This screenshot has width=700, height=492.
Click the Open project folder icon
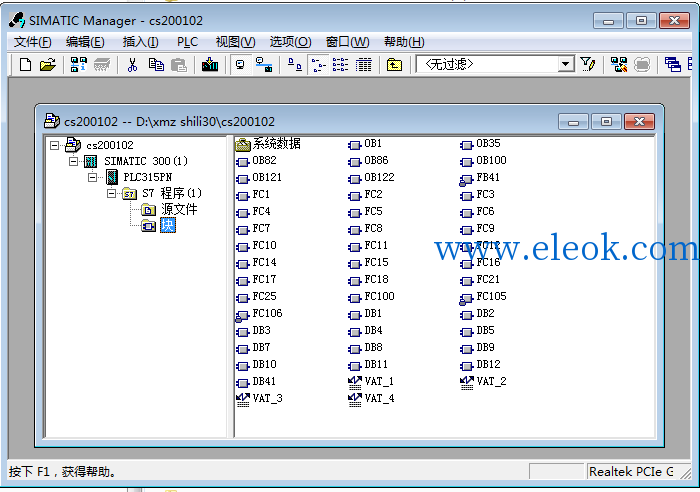point(47,65)
